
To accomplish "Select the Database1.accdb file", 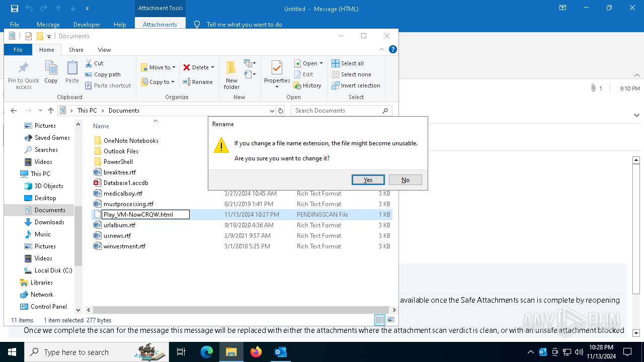I will [x=121, y=183].
